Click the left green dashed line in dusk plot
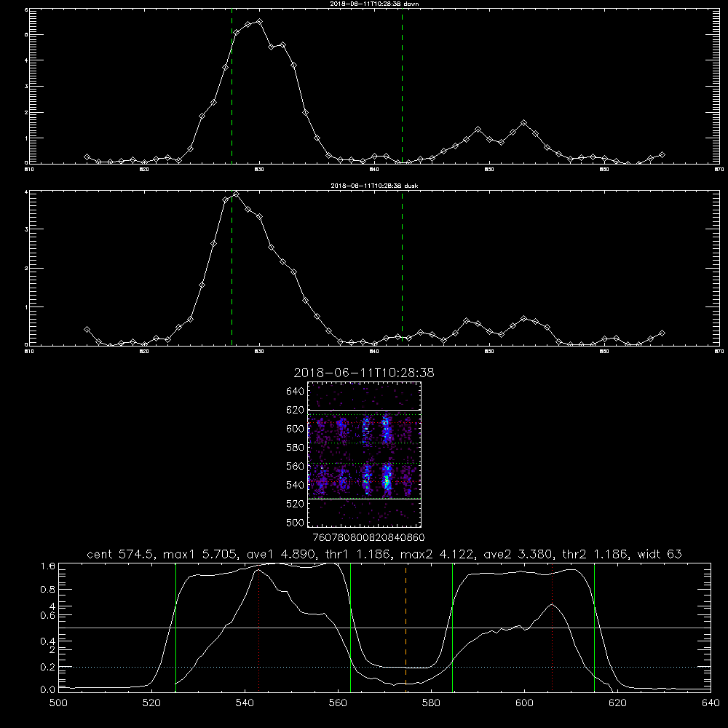The image size is (728, 728). click(232, 268)
